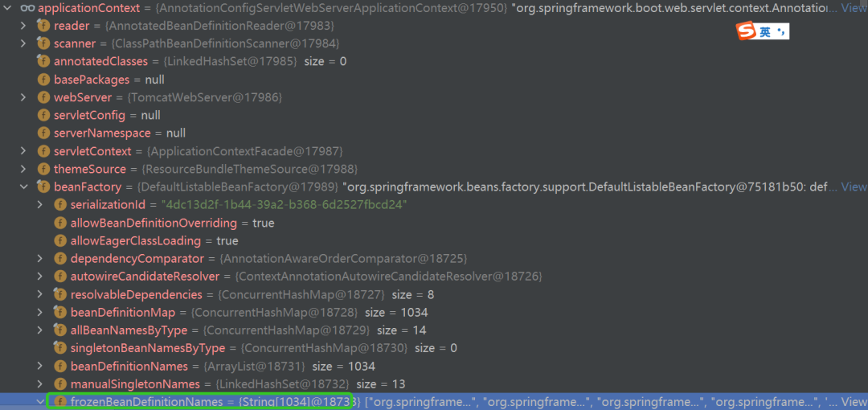Click the field icon for autowireCandidateResolver
Viewport: 868px width, 410px height.
[59, 277]
